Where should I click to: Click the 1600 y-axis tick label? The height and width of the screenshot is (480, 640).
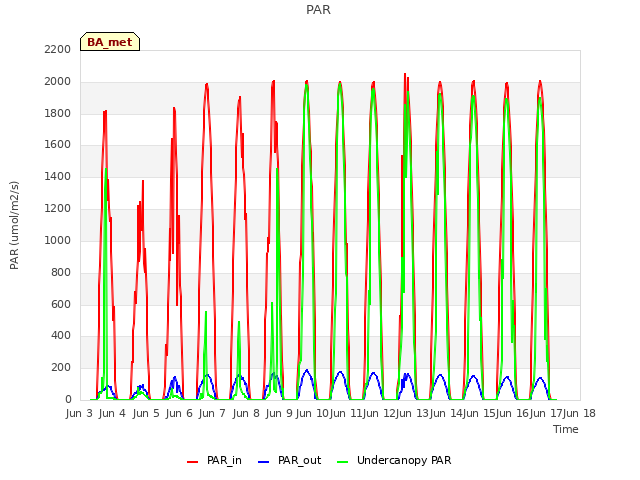[x=58, y=144]
